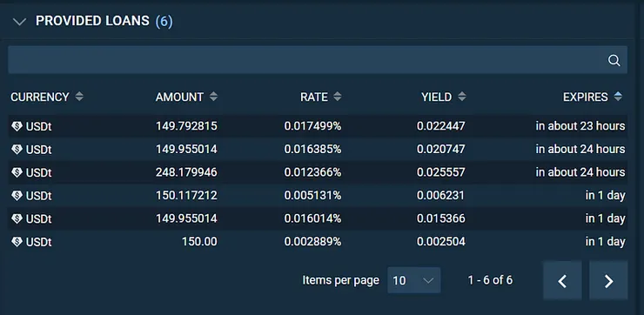This screenshot has width=644, height=315.
Task: Select amount 149.792815
Action: (x=186, y=125)
